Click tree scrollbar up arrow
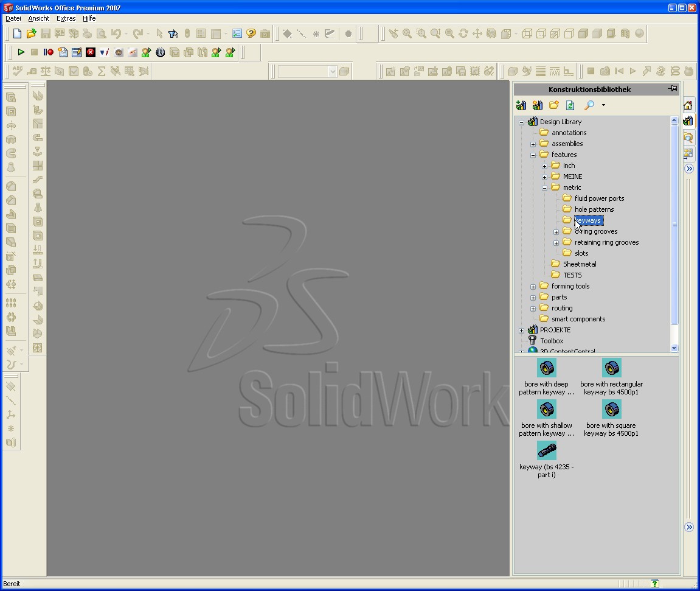The image size is (700, 591). pos(674,120)
